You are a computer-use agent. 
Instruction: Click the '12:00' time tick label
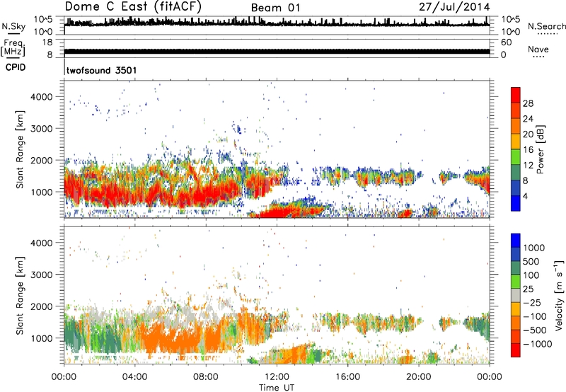[x=277, y=376]
